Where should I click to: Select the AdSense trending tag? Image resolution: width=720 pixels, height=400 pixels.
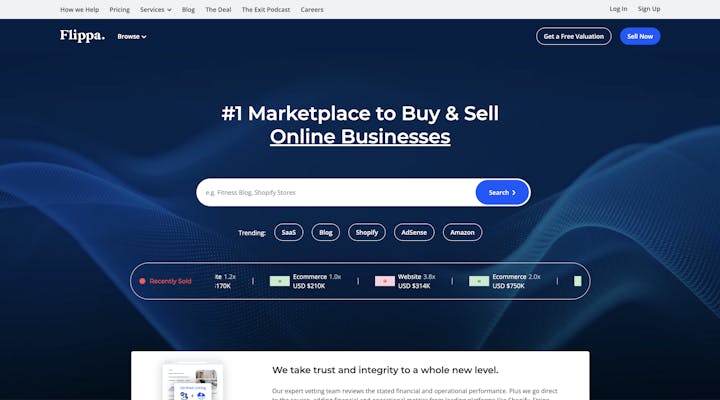pos(414,232)
